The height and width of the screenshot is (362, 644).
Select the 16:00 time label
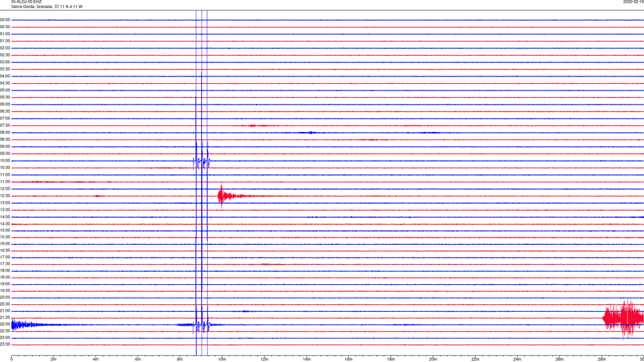[5, 244]
